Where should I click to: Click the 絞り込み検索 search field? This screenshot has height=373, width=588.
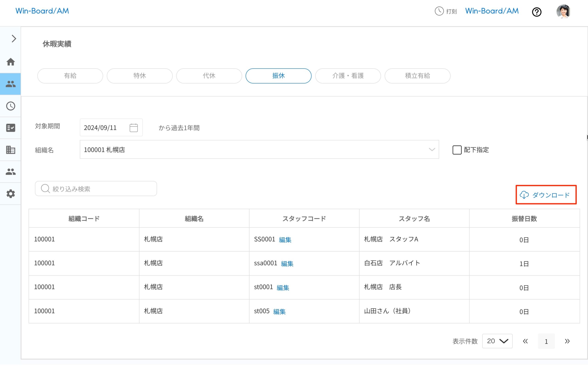tap(96, 188)
